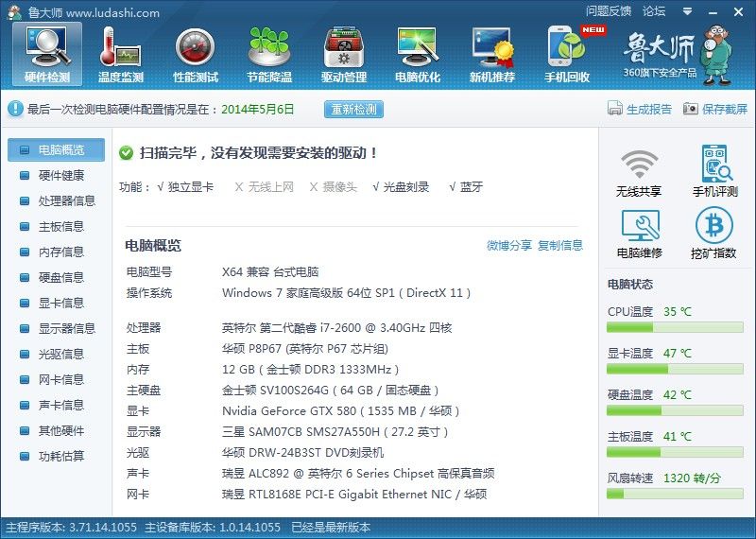Click the 重新检测 rescan button
The height and width of the screenshot is (539, 756).
click(x=353, y=109)
